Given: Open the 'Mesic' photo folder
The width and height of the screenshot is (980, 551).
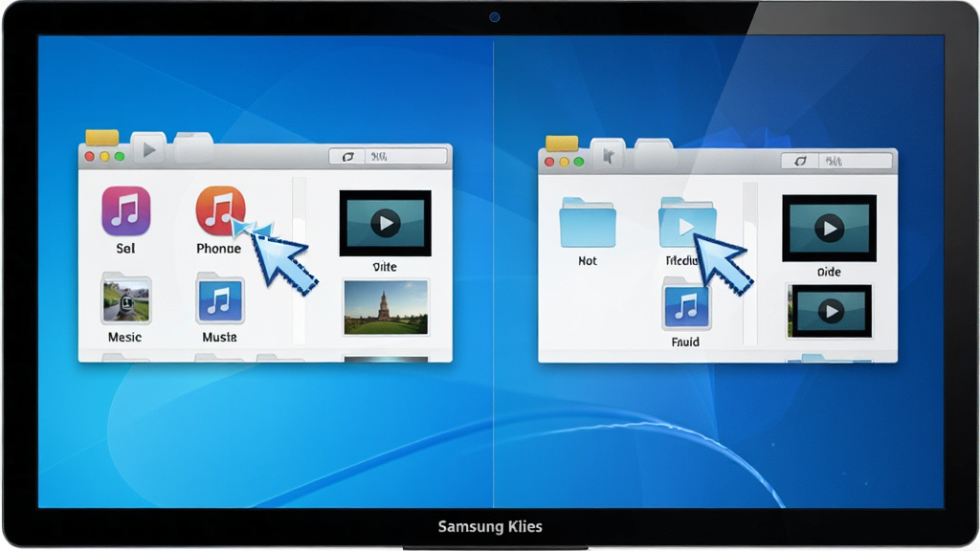Looking at the screenshot, I should 125,298.
